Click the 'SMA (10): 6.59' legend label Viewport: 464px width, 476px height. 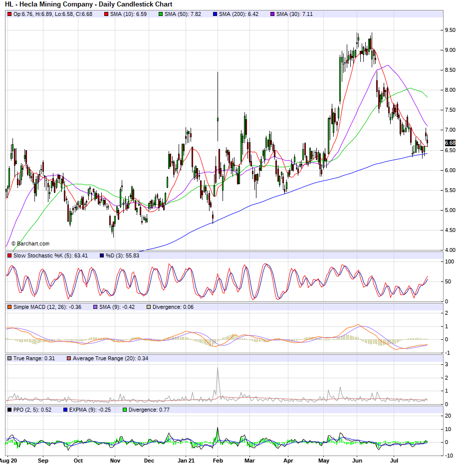pyautogui.click(x=128, y=14)
